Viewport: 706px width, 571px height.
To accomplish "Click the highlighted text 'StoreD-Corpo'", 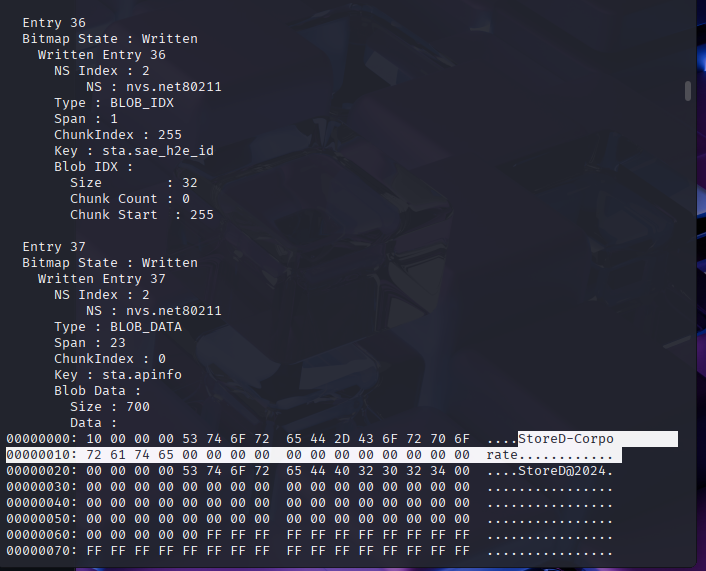I will pyautogui.click(x=566, y=439).
